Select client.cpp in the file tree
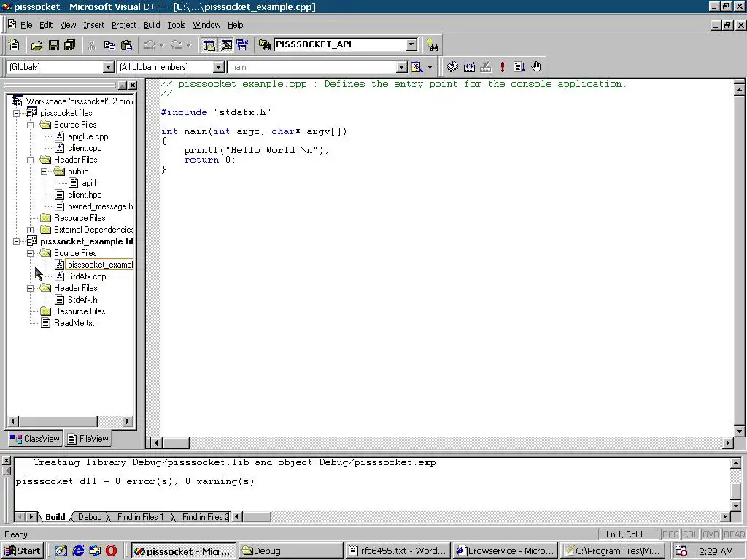Viewport: 747px width, 560px height. 85,148
